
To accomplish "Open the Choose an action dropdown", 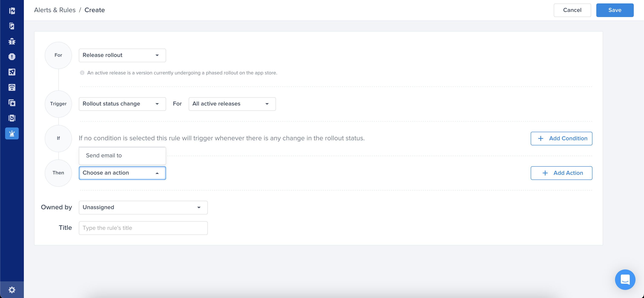I will (122, 173).
